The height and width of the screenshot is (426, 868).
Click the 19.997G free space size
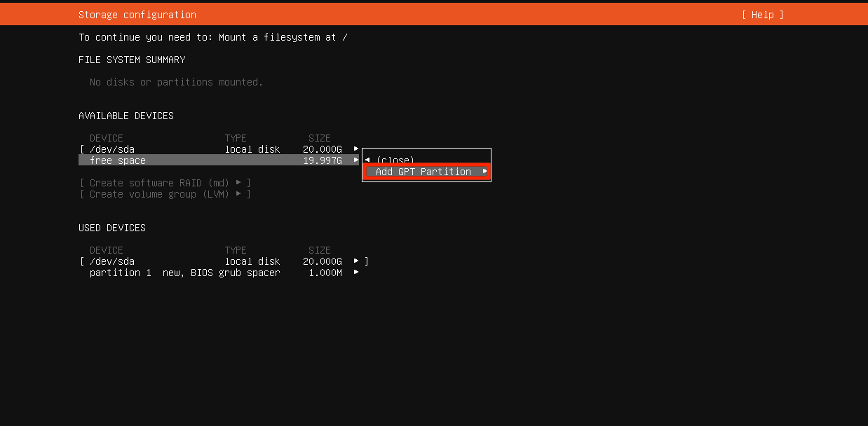click(323, 160)
